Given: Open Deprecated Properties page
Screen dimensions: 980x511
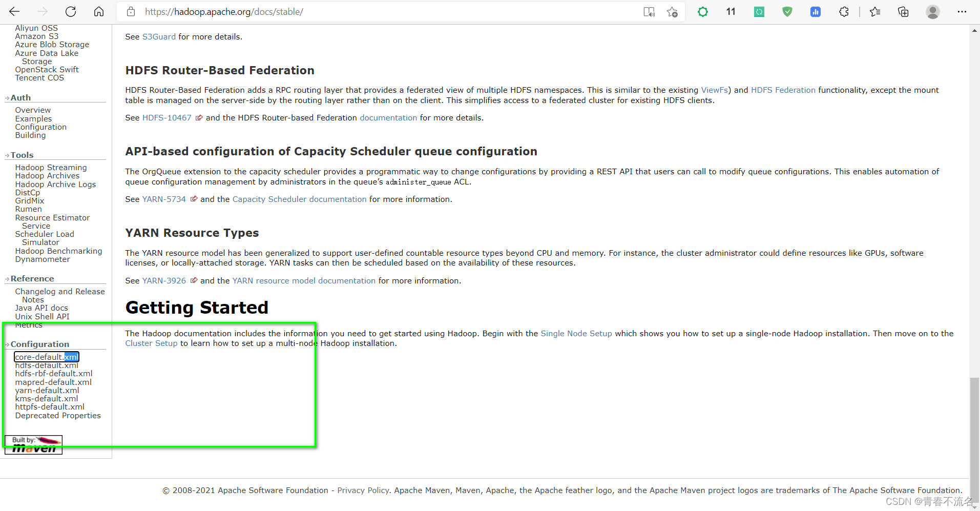Looking at the screenshot, I should pos(58,416).
